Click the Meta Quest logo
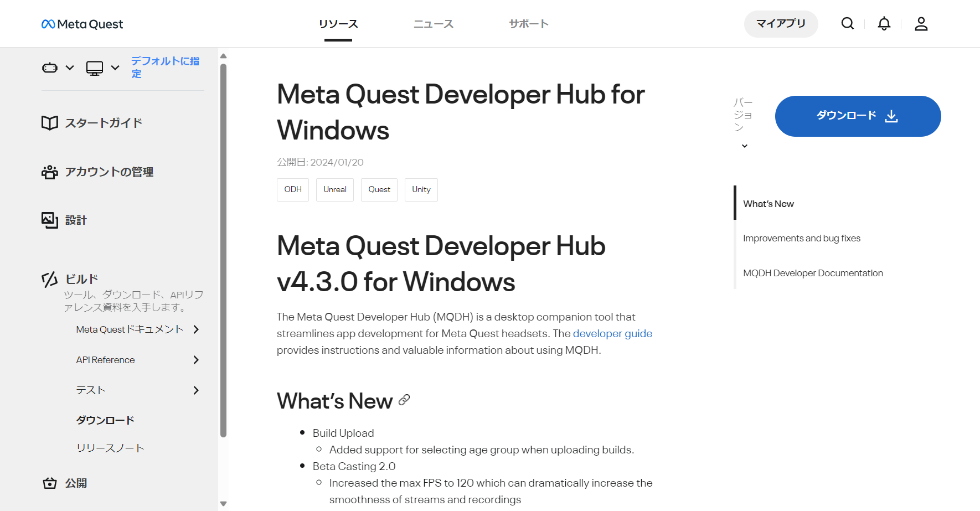This screenshot has width=980, height=511. click(82, 24)
